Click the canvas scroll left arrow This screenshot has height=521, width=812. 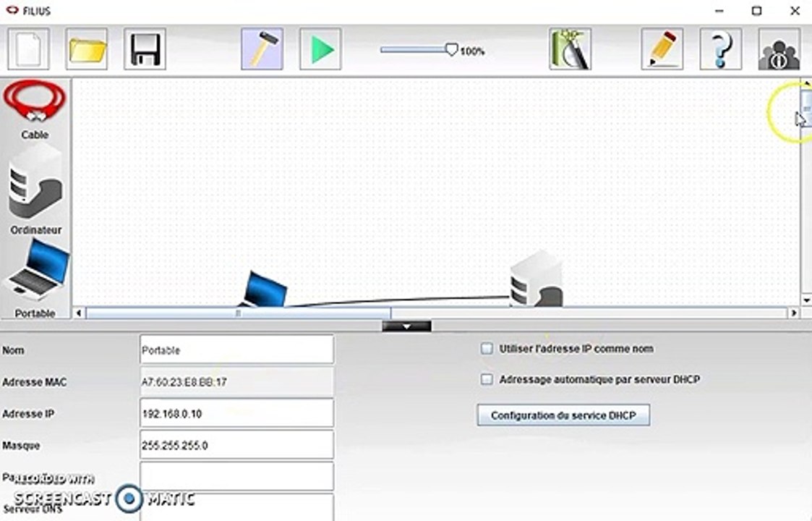pyautogui.click(x=79, y=313)
